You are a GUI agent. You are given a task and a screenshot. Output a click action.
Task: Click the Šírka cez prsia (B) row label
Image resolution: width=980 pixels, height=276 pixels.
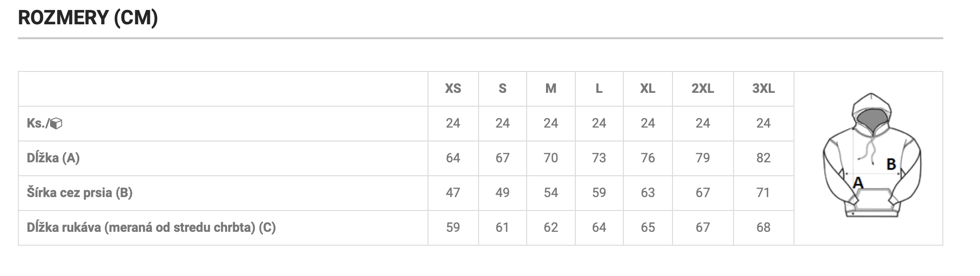click(x=80, y=193)
